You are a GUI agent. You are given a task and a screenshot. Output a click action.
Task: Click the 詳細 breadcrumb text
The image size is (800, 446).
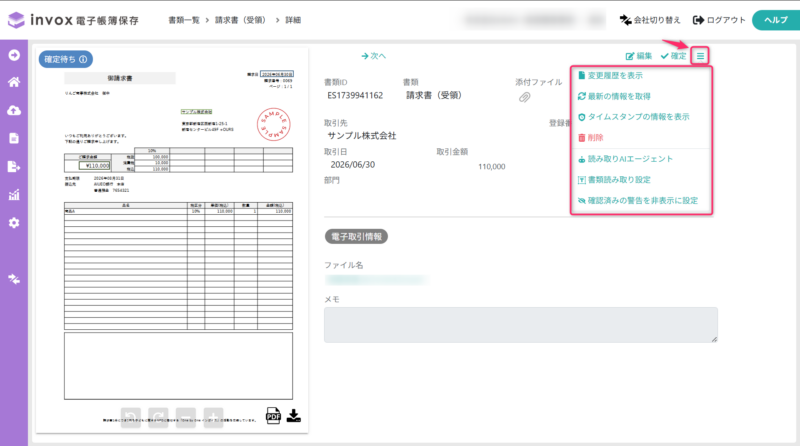pyautogui.click(x=293, y=20)
